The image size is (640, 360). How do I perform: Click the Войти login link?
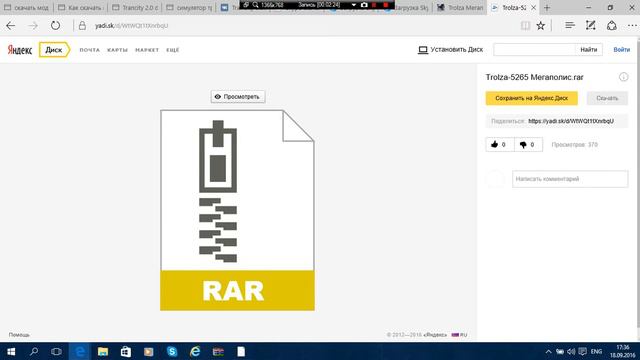tap(621, 49)
